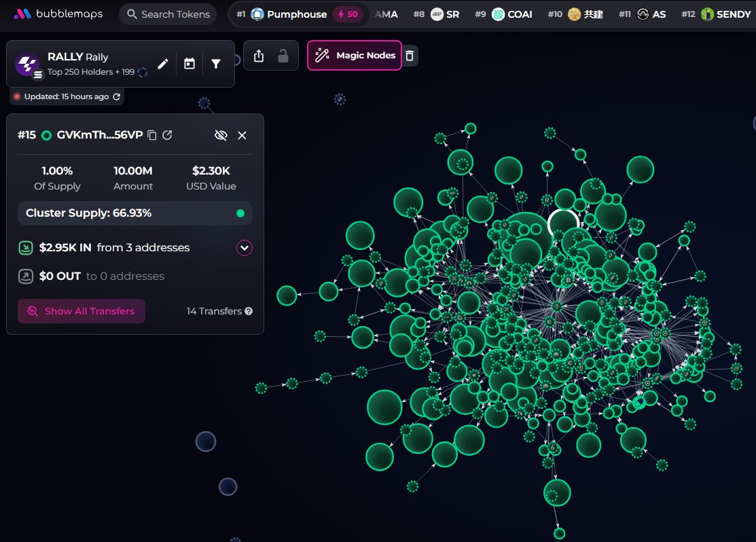Copy the GVKmTh...56VP wallet address

152,135
